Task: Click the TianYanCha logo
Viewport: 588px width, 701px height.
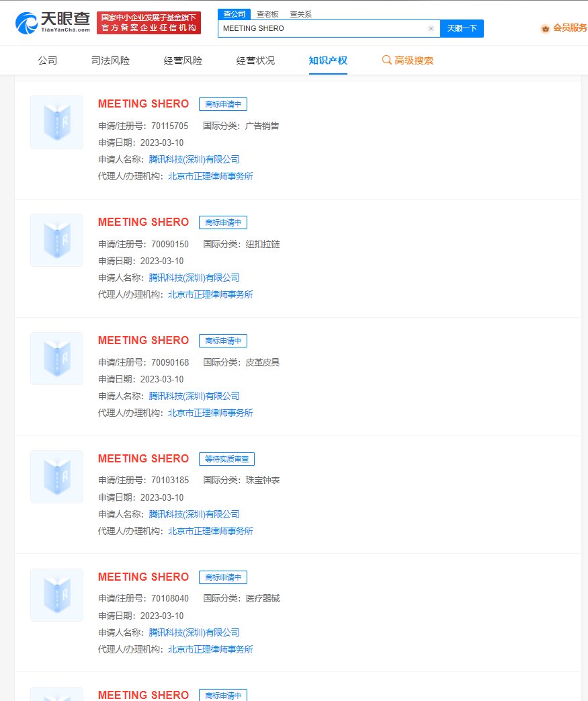Action: click(53, 23)
